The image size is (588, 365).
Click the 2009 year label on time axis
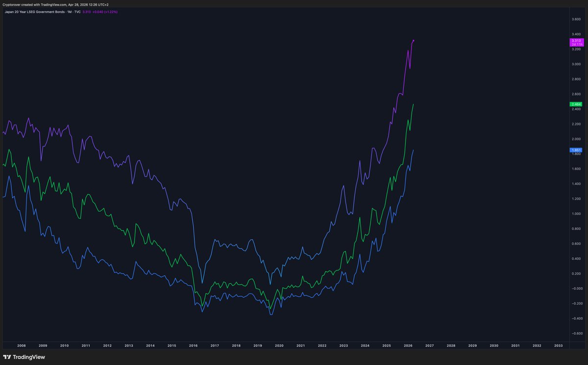(x=43, y=345)
